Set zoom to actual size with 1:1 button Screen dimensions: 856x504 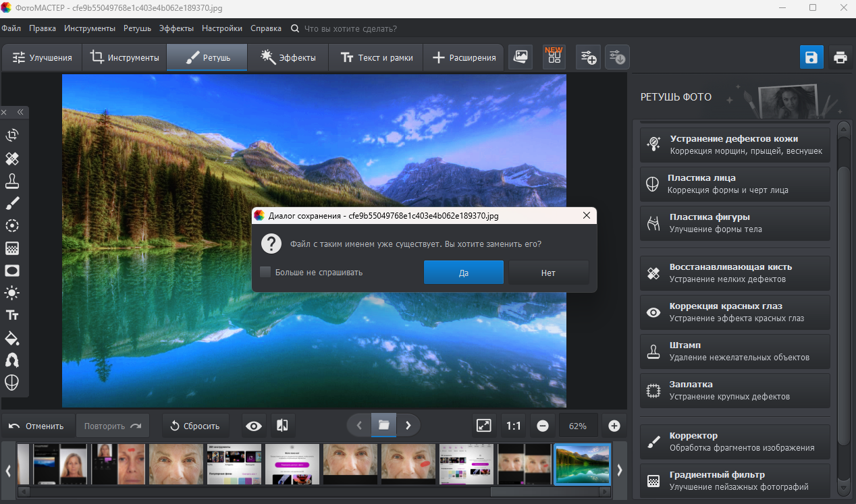coord(514,426)
